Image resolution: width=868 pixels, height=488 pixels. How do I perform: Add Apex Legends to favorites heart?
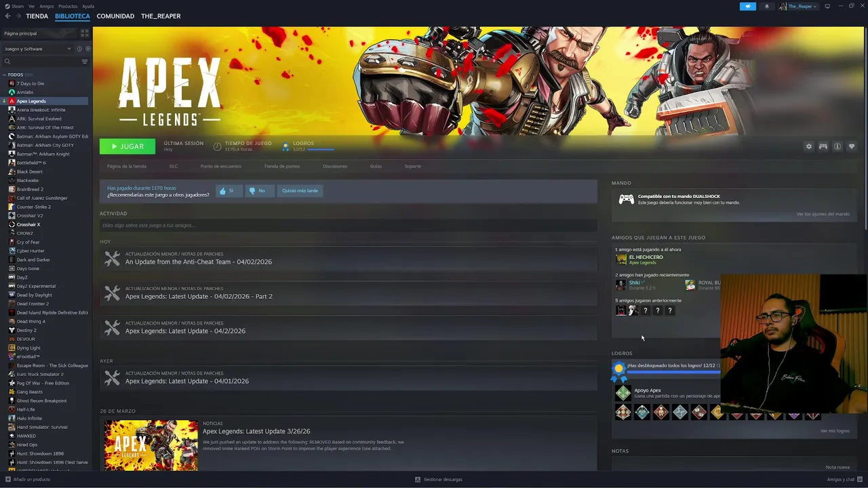click(852, 146)
